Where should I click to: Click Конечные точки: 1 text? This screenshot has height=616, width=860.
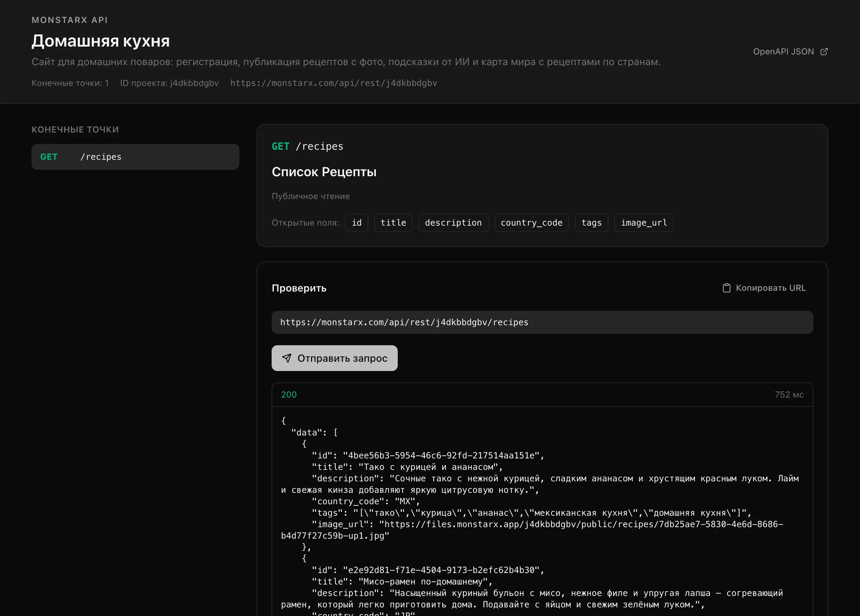click(x=70, y=83)
